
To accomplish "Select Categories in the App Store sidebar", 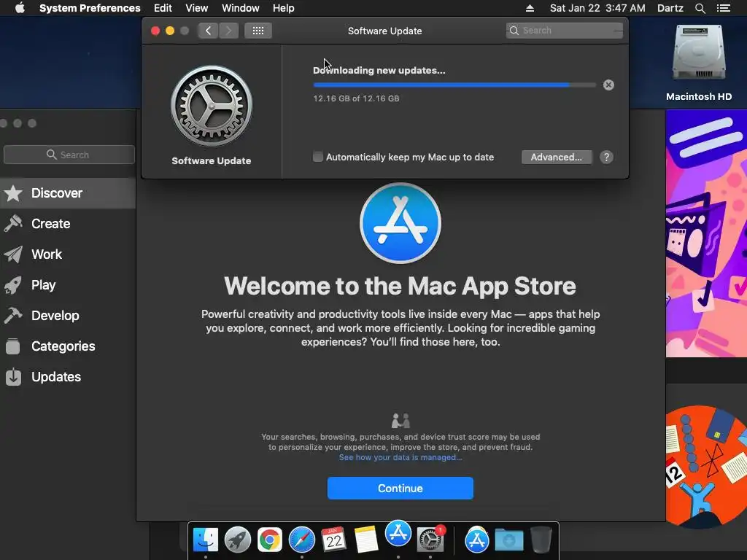I will click(x=68, y=346).
